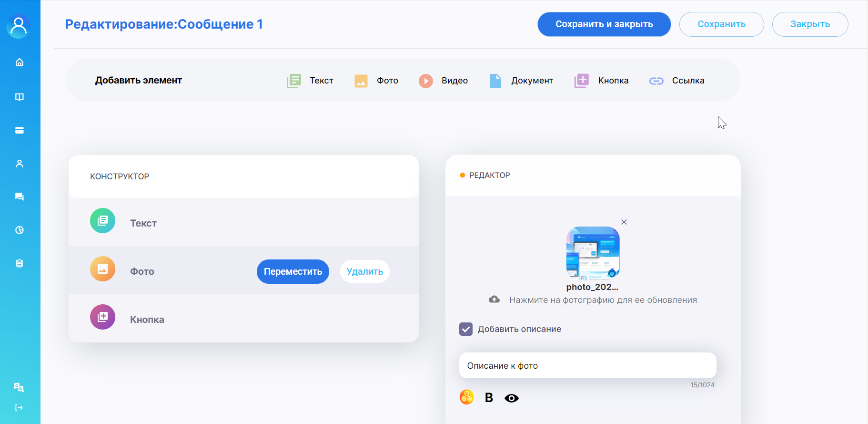The image size is (868, 424).
Task: Click the Документ file icon in add bar
Action: 495,81
